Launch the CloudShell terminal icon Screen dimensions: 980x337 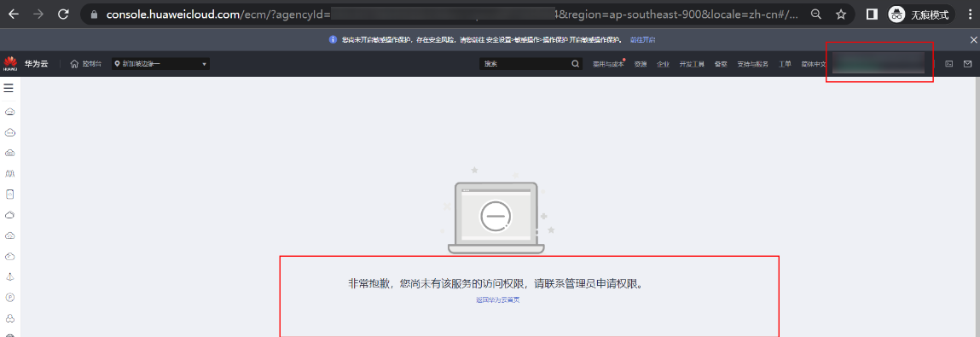pos(948,64)
